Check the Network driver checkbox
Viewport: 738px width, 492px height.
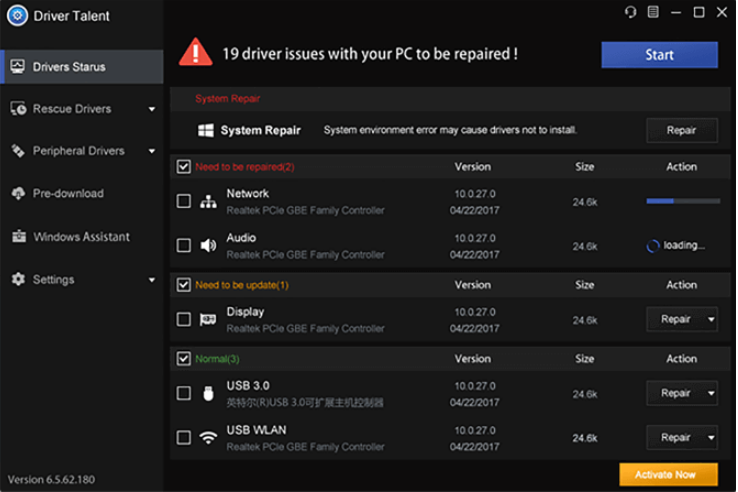(184, 202)
